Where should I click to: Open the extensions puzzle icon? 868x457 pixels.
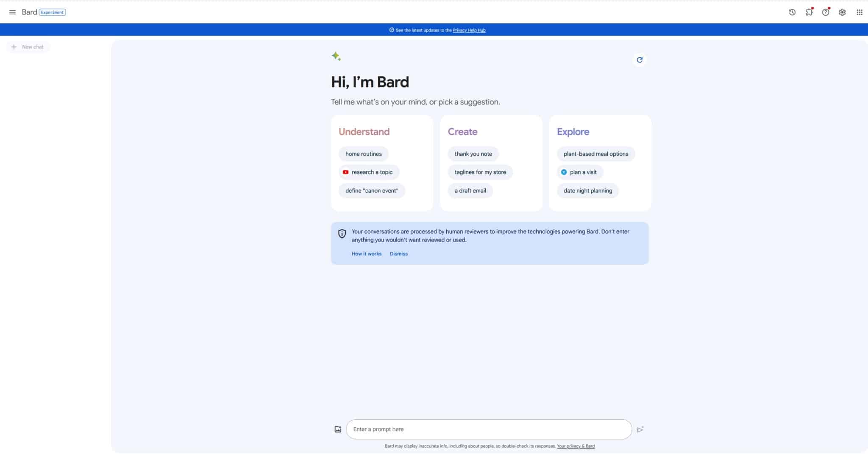pos(809,12)
